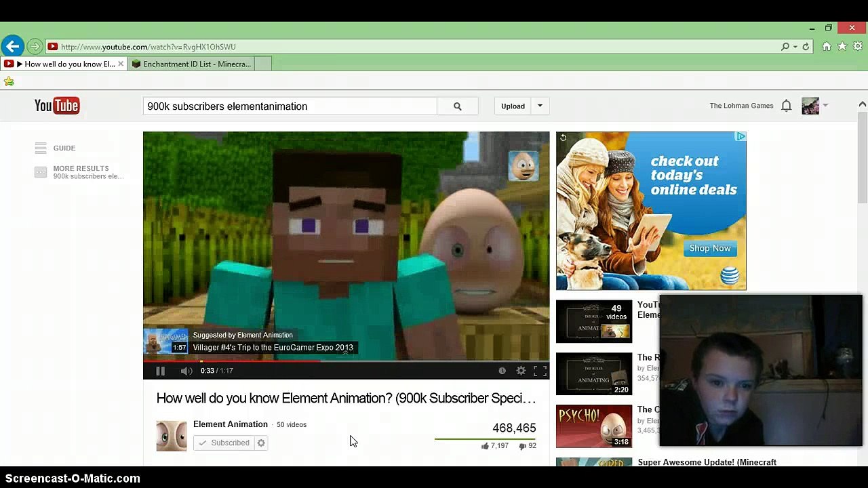Mute the video with speaker icon
Screen dimensions: 868x488
point(186,371)
